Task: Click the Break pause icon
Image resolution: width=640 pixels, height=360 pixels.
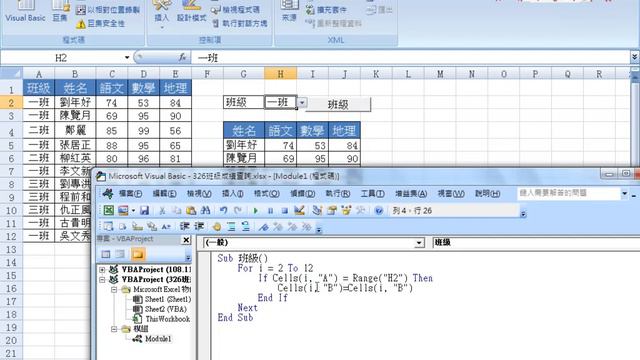Action: pyautogui.click(x=270, y=211)
